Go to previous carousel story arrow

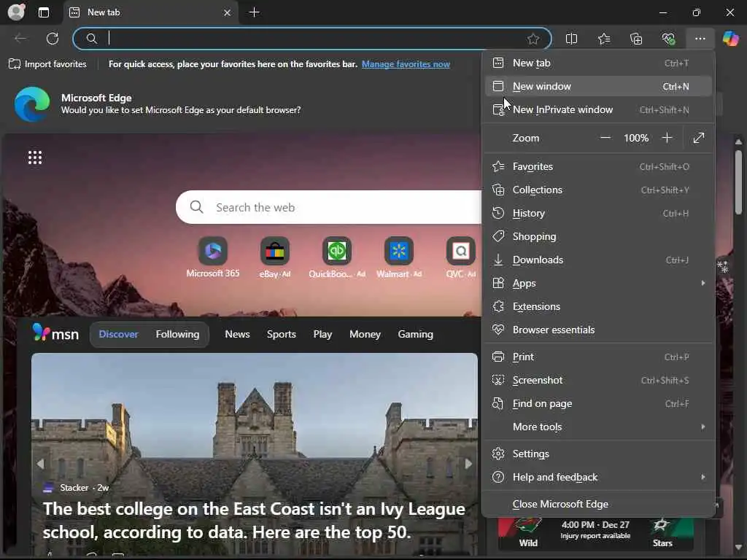point(40,463)
